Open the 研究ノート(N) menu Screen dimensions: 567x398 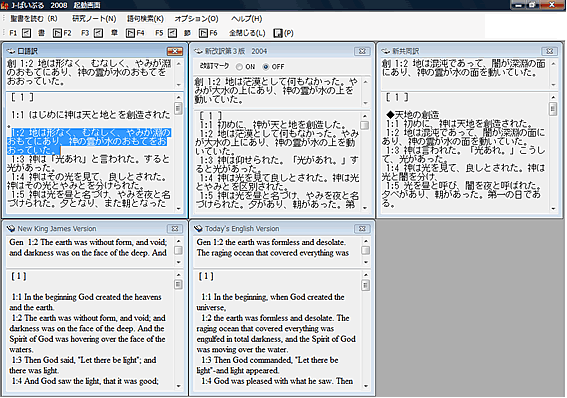pos(94,18)
